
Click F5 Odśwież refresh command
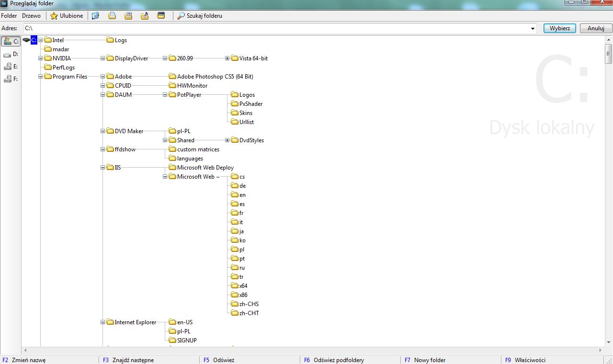coord(219,360)
